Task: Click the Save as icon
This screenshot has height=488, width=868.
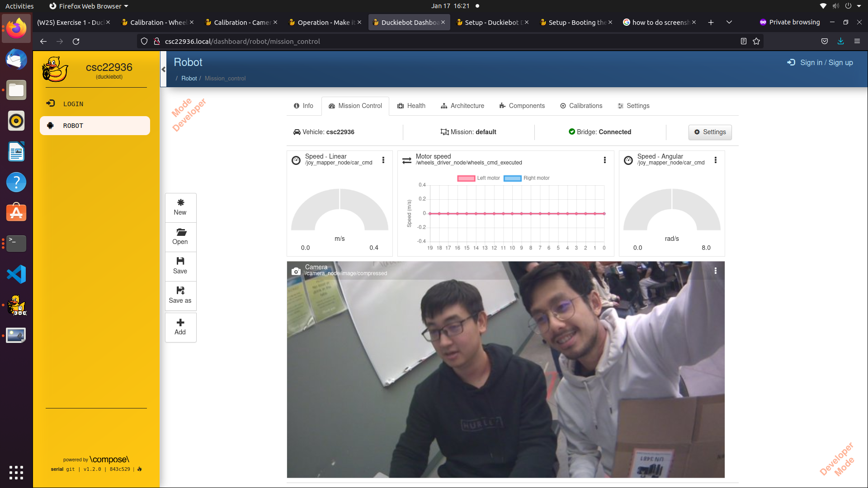Action: pos(180,291)
